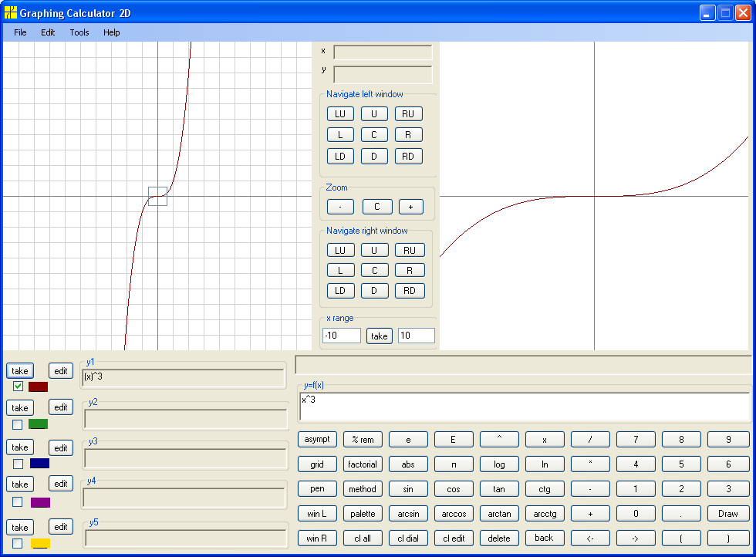
Task: Click the Draw button
Action: (727, 514)
